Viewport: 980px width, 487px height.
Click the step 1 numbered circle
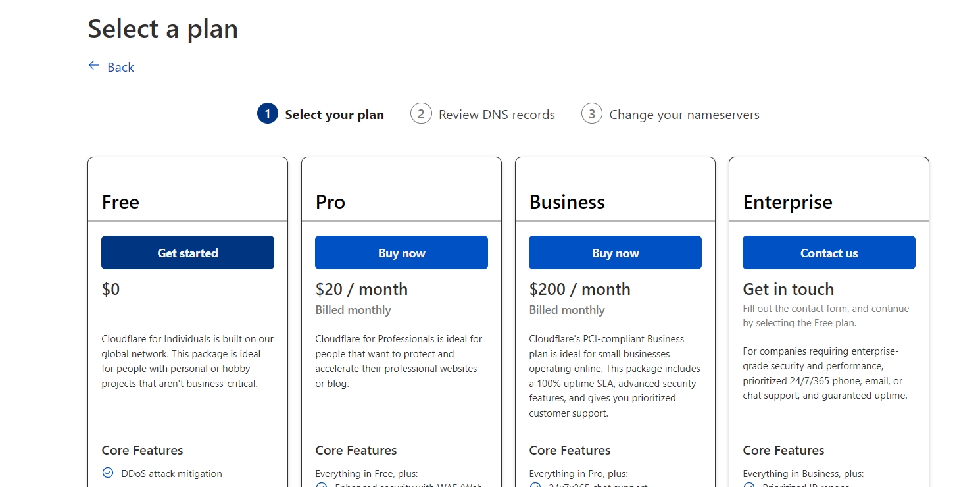click(268, 114)
